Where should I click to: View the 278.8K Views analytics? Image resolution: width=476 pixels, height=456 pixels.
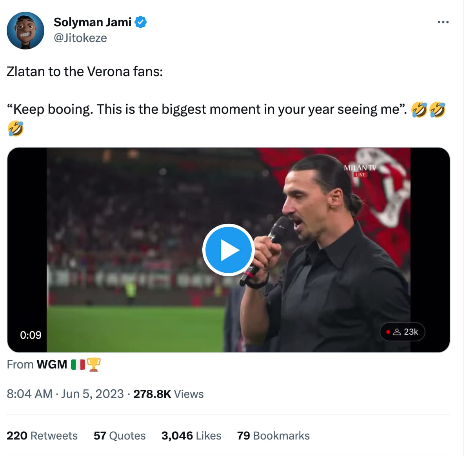pyautogui.click(x=168, y=394)
